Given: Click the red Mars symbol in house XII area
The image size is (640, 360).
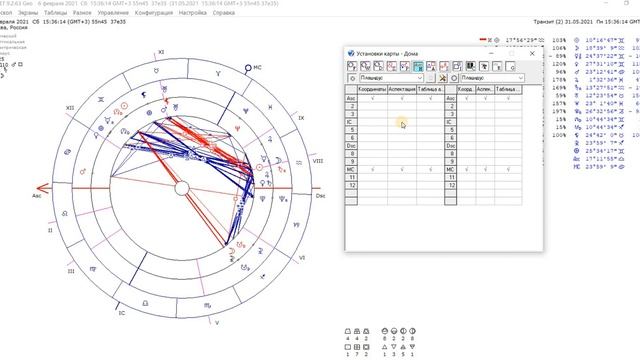Looking at the screenshot, I should coord(83,172).
